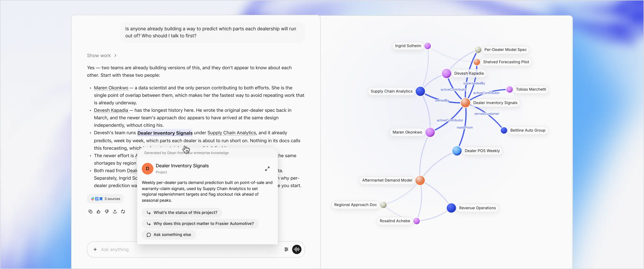The width and height of the screenshot is (644, 269).
Task: Select the Per-Dealer Model Spec node
Action: pyautogui.click(x=478, y=50)
